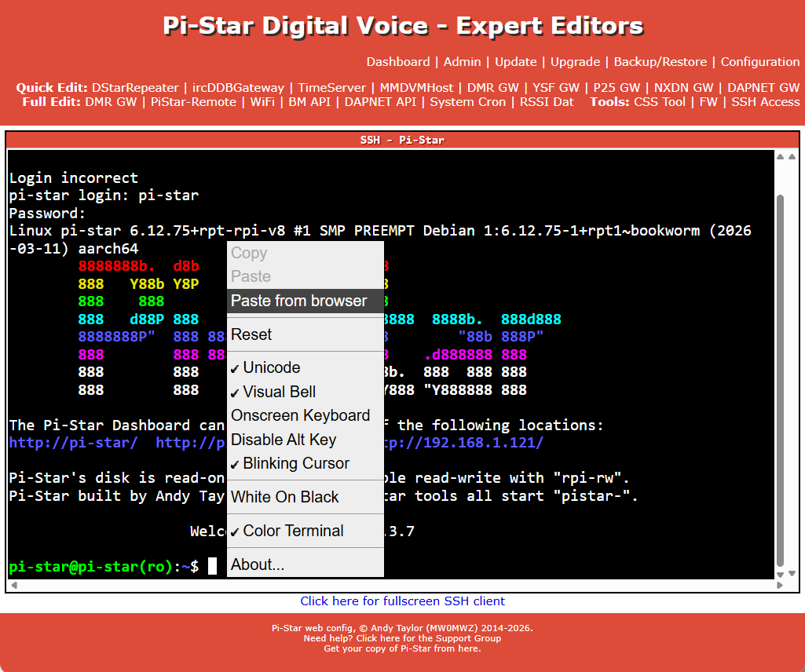805x672 pixels.
Task: Open the MMDVMHost quick editor
Action: pos(416,88)
